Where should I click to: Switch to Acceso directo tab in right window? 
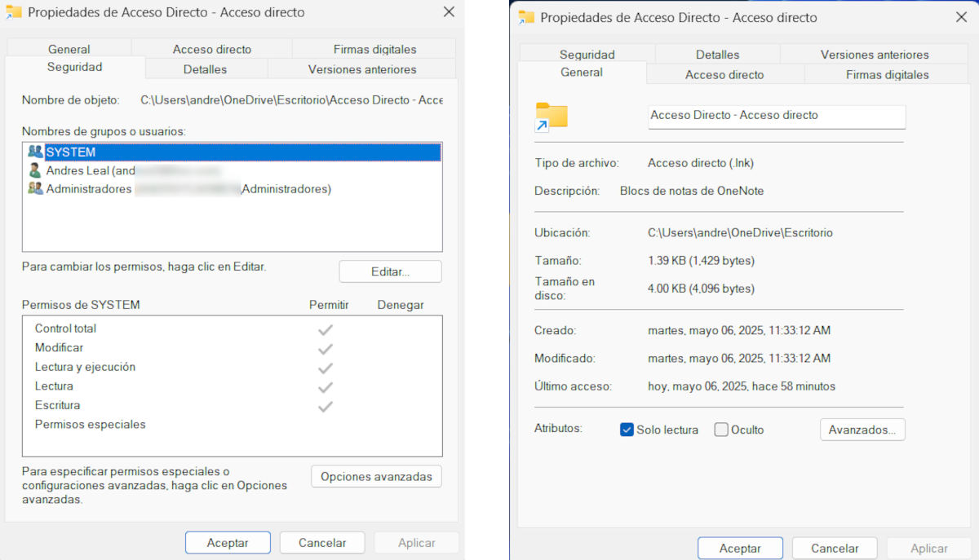click(x=724, y=74)
